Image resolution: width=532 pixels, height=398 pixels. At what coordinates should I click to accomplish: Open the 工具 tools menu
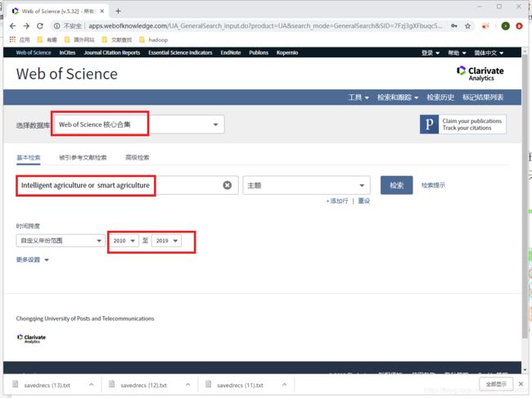[x=358, y=97]
